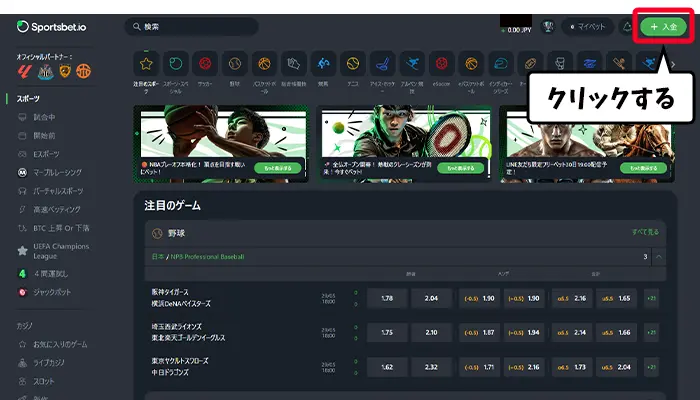Click もっと表示する on the NBA banner
This screenshot has height=400, width=700.
click(x=278, y=168)
